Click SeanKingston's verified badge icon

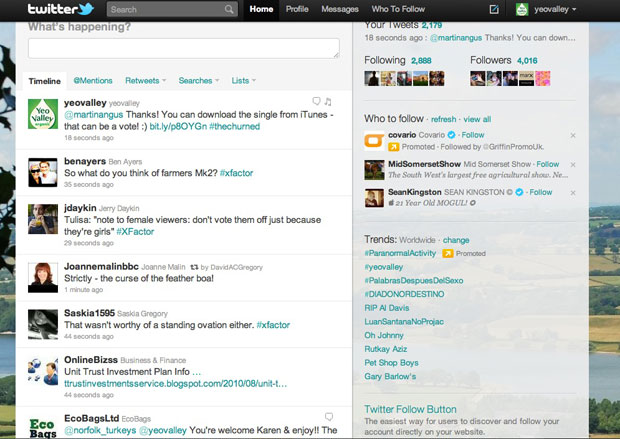pyautogui.click(x=519, y=192)
